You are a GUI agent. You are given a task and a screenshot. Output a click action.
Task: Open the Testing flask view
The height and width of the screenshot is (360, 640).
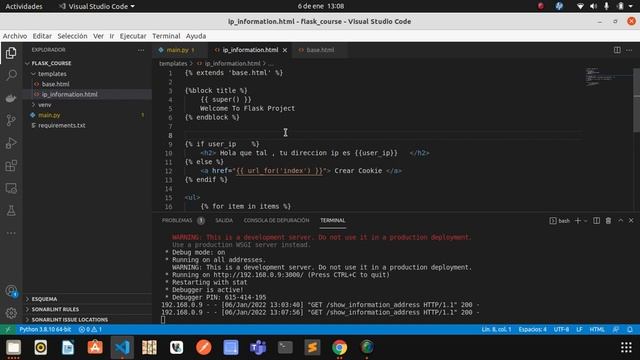click(11, 211)
